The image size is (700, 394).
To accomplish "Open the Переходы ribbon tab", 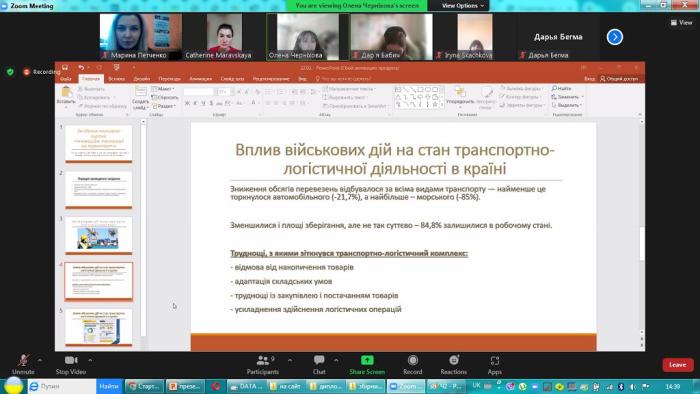I will (170, 79).
